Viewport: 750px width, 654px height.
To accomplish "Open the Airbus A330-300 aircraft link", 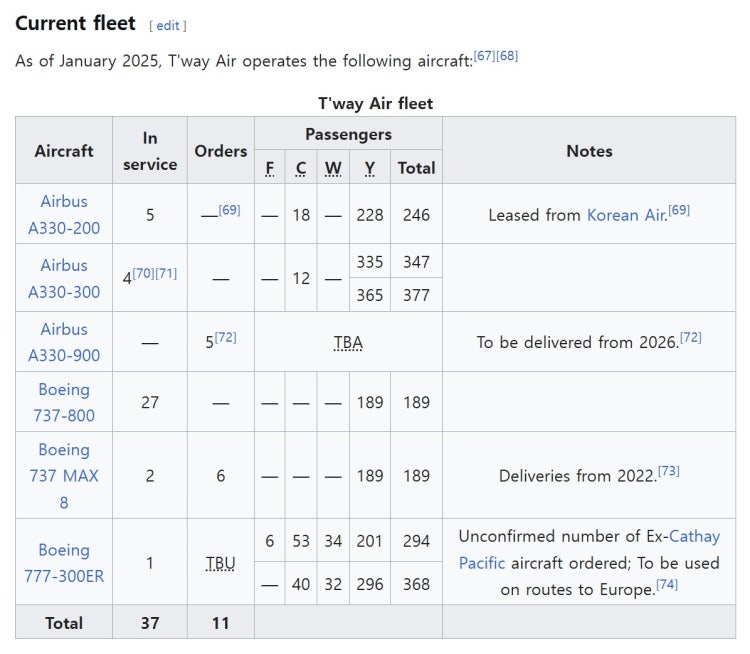I will (x=64, y=278).
